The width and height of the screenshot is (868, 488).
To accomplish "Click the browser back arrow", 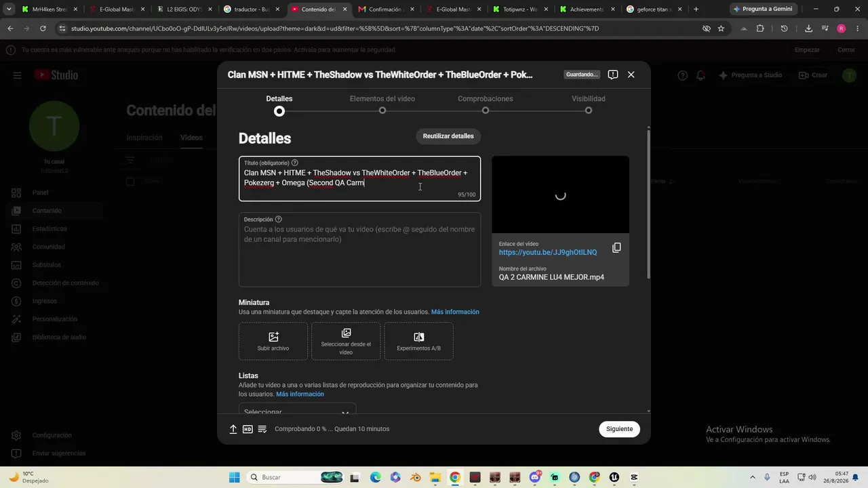I will tap(10, 28).
